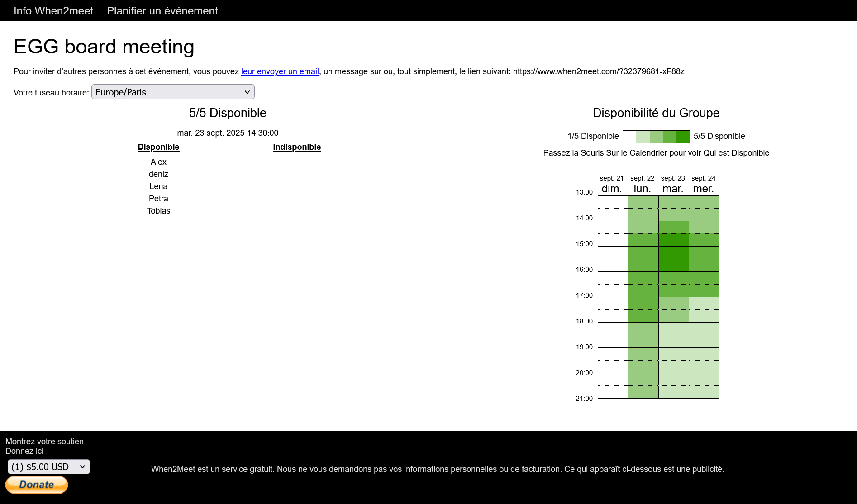Click the 'mar.' sept. 23 column header
This screenshot has width=857, height=504.
coord(673,189)
